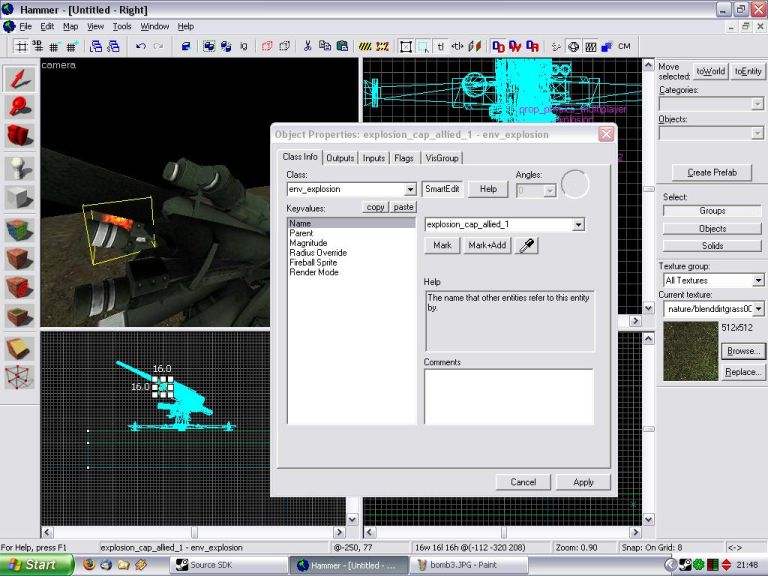Open the Objects prefab dropdown
768x576 pixels.
pyautogui.click(x=757, y=133)
